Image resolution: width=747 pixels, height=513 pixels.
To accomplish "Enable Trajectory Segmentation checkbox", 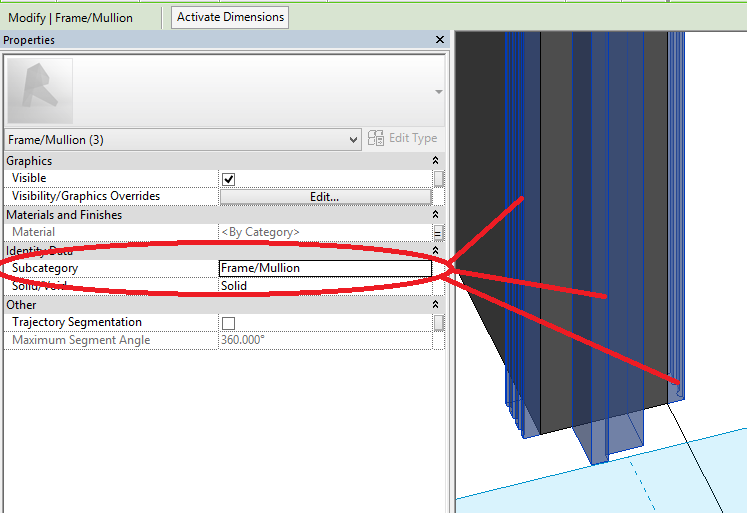I will 229,323.
